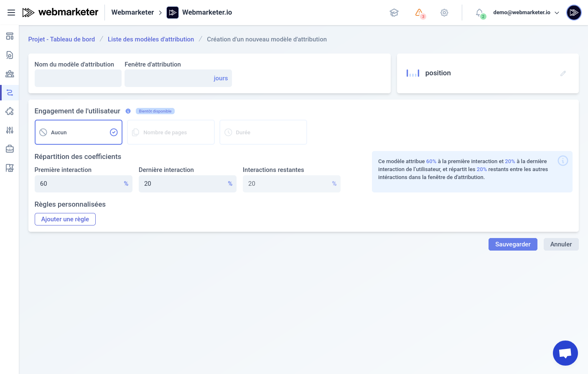
Task: Click the Annuler button
Action: (561, 244)
